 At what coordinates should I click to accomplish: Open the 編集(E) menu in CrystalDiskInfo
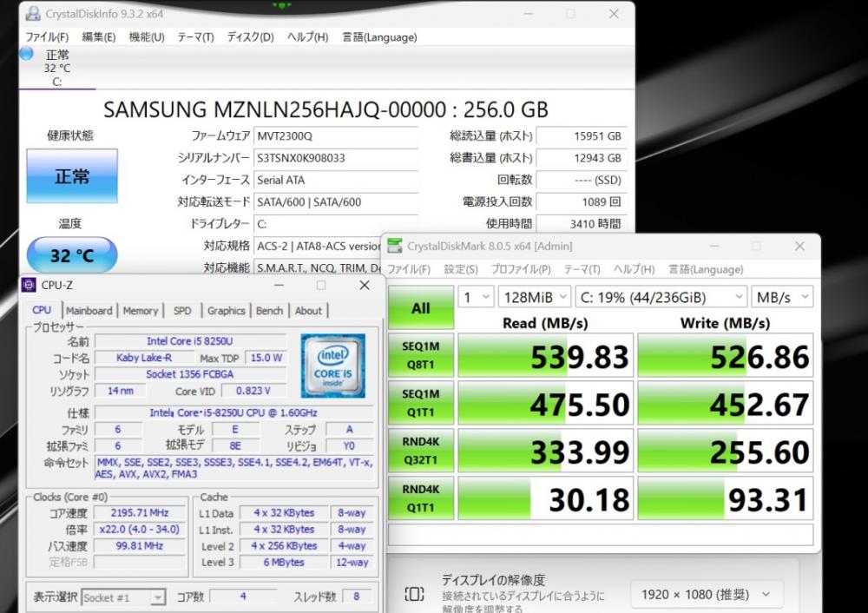[99, 37]
